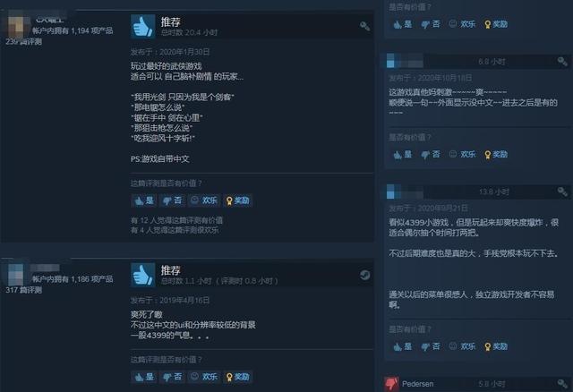Open avatar of user owning 1,194 products
The image size is (573, 392).
pos(16,26)
